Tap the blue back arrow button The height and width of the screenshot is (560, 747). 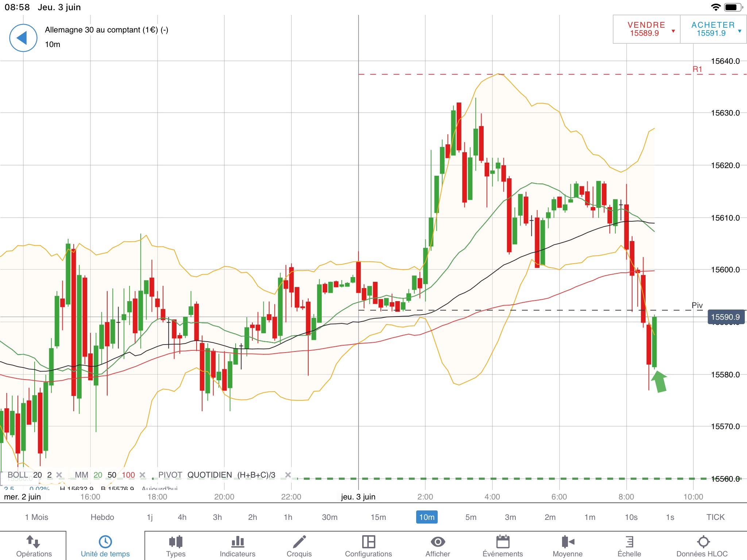click(23, 38)
